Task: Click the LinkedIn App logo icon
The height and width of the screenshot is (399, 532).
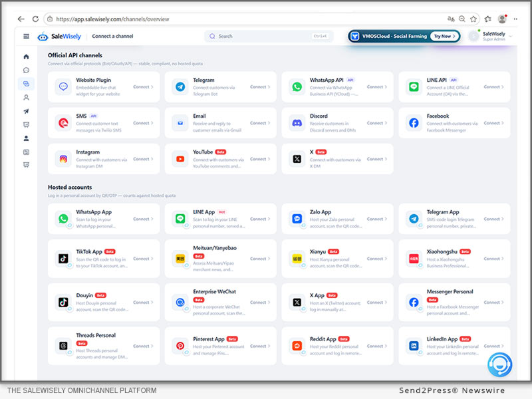Action: pyautogui.click(x=414, y=346)
